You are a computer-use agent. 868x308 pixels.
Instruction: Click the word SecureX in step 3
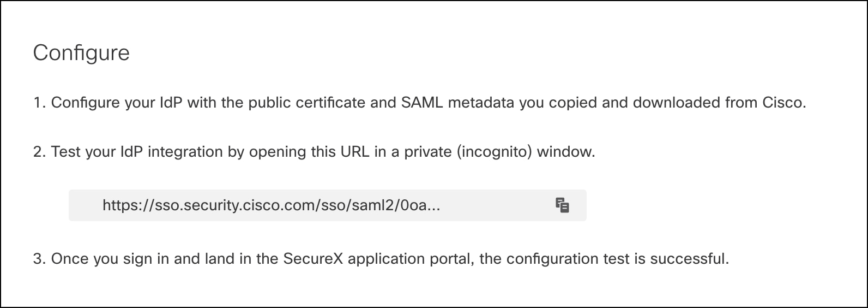(x=314, y=258)
